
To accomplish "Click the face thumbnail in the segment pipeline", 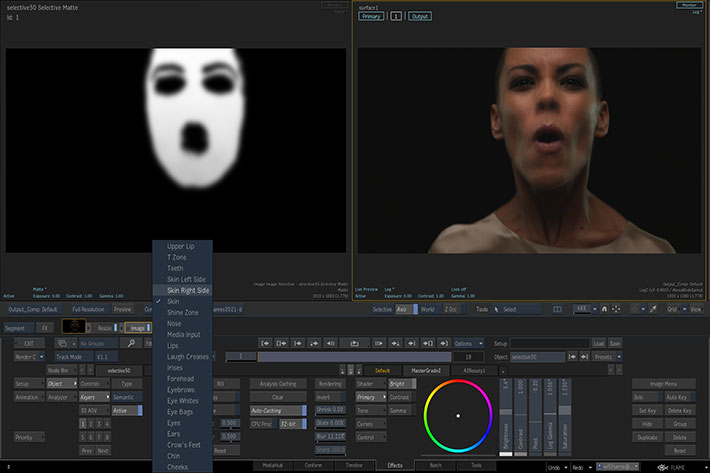I will coord(74,326).
